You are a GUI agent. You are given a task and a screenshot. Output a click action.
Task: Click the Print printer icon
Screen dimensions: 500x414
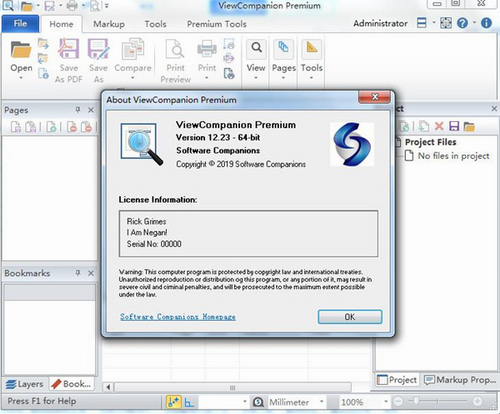(x=207, y=49)
